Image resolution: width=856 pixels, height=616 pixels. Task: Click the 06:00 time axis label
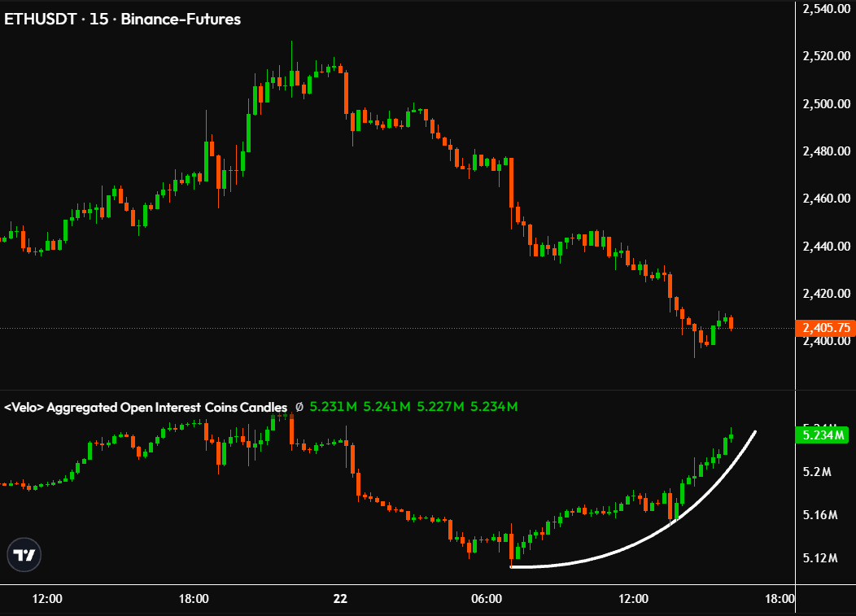click(487, 599)
